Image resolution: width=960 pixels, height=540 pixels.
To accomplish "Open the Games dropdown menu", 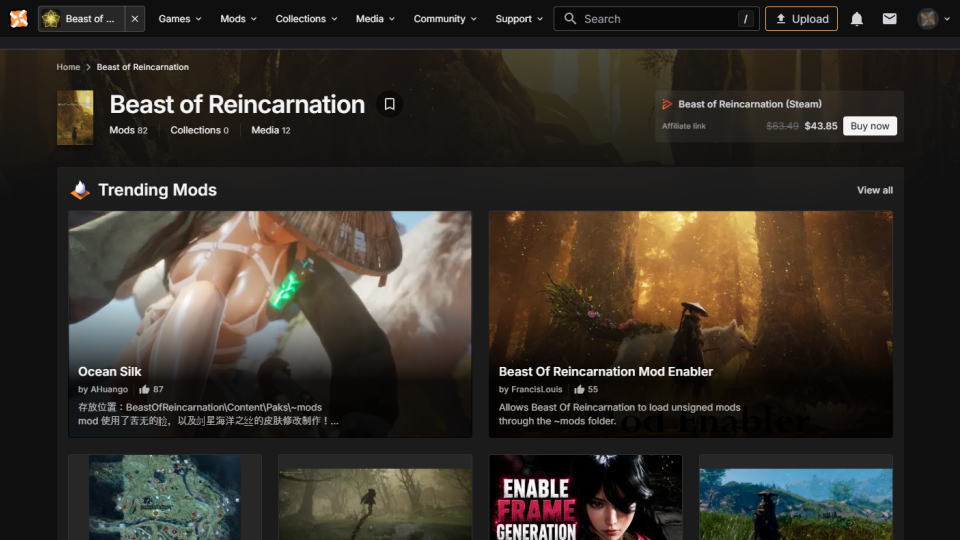I will 179,19.
